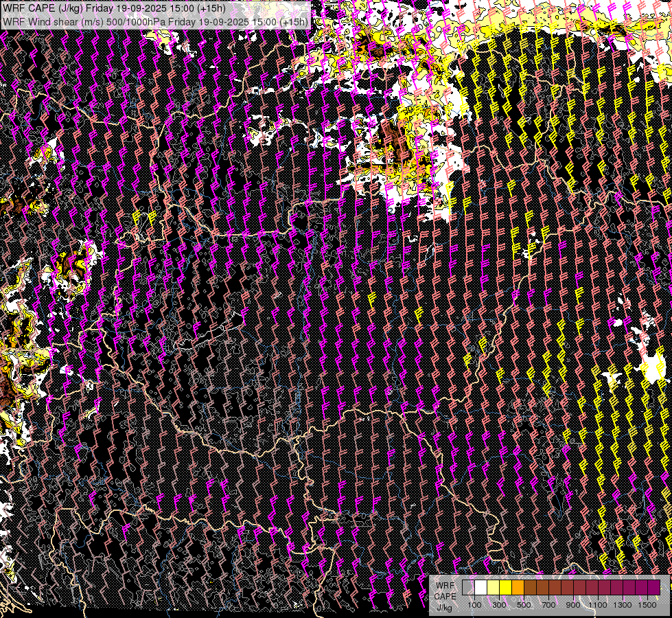
Task: Click the 1500 label on the legend
Action: (x=647, y=605)
